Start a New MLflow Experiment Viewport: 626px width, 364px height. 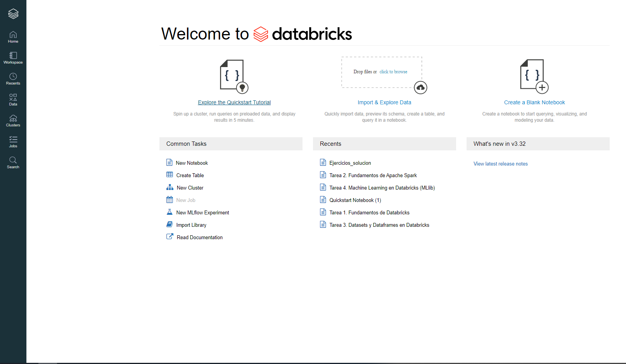point(203,213)
